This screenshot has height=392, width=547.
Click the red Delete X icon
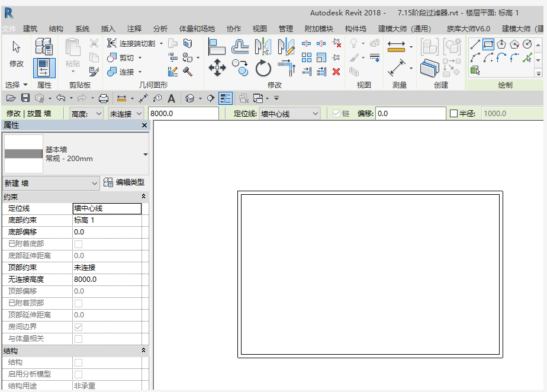pyautogui.click(x=336, y=71)
